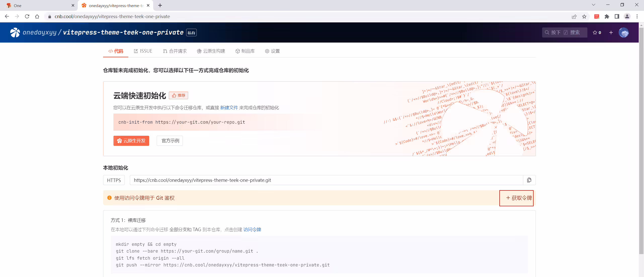Image resolution: width=644 pixels, height=277 pixels.
Task: Open the 访问令牌 link
Action: 252,230
